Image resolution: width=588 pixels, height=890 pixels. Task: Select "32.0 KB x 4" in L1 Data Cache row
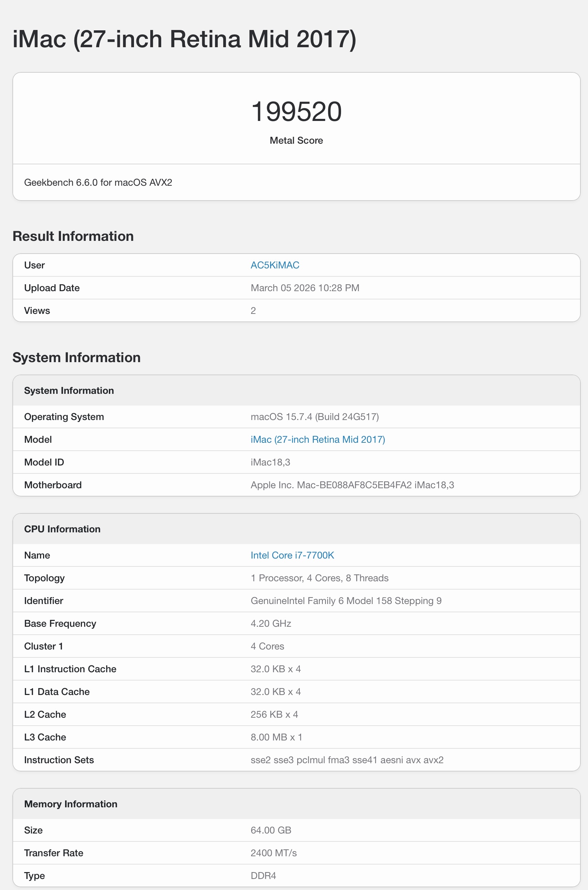click(276, 692)
